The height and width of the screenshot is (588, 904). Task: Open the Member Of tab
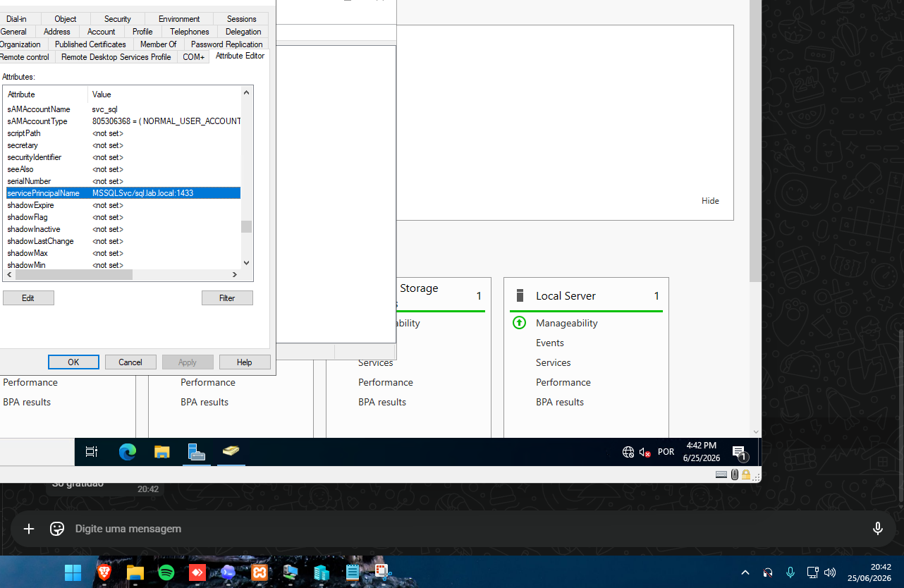tap(158, 44)
